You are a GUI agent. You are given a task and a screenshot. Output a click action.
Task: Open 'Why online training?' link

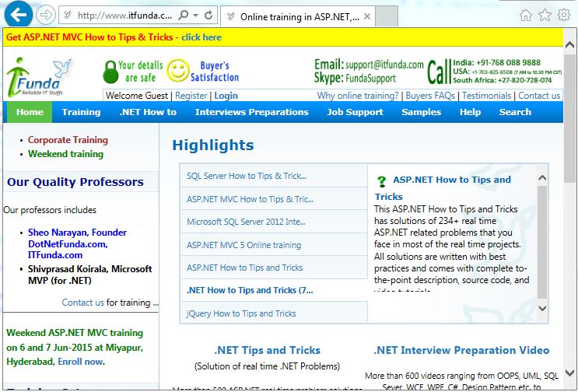click(358, 96)
